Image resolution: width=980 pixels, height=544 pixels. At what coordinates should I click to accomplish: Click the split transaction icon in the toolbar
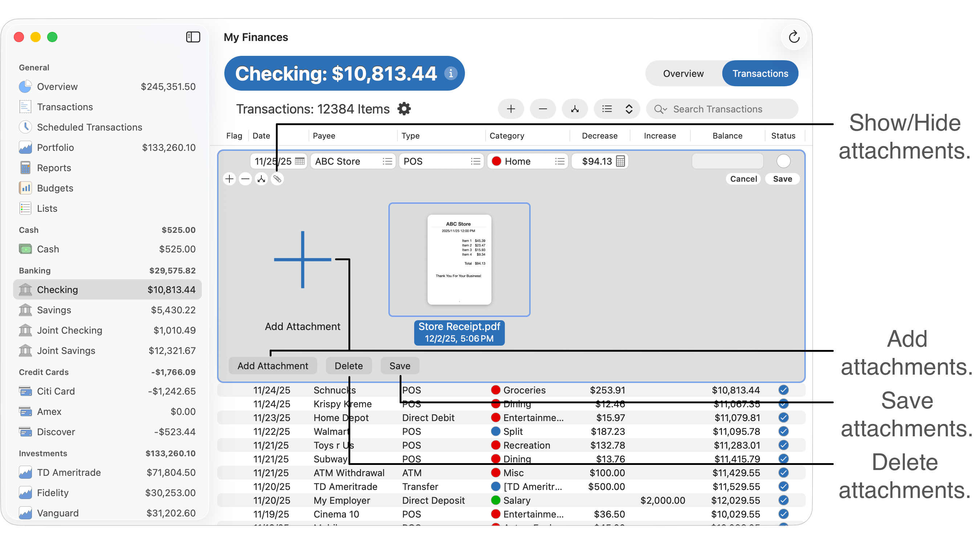click(575, 109)
